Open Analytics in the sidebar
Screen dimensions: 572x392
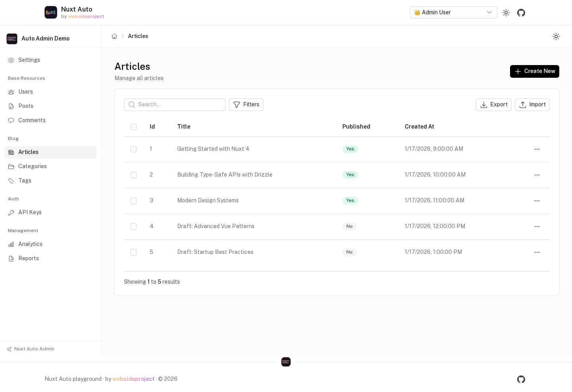tap(50, 244)
